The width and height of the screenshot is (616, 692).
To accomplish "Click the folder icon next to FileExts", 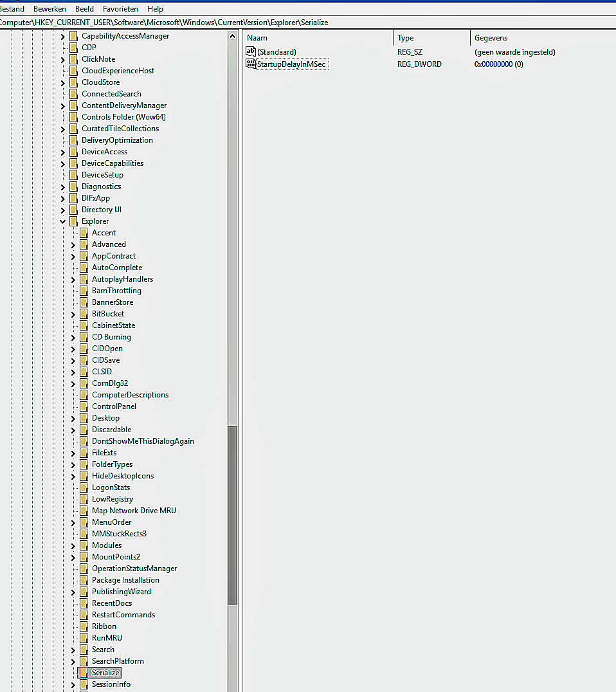I will 84,453.
